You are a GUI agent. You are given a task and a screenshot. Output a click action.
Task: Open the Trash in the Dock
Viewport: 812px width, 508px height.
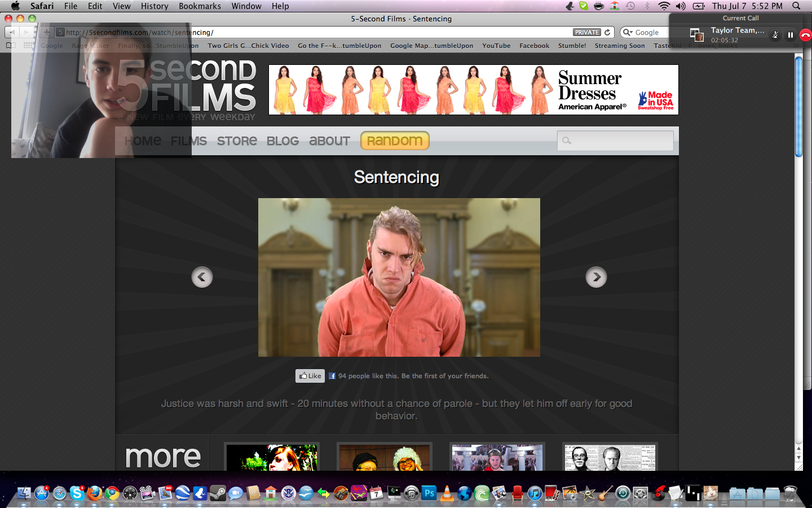[x=791, y=493]
